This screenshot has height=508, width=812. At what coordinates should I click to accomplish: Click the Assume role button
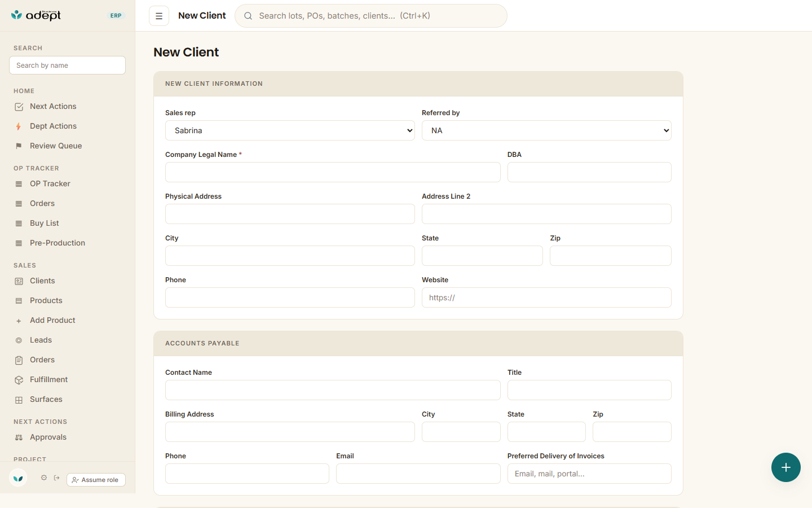(x=96, y=480)
